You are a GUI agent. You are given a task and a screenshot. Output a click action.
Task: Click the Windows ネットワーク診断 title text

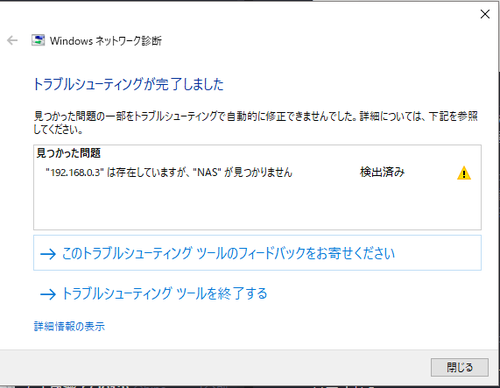(x=106, y=41)
